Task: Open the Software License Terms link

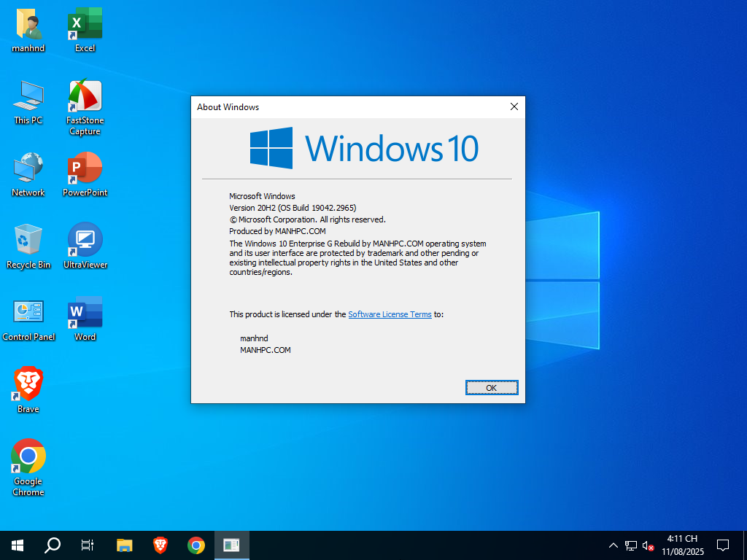Action: 390,314
